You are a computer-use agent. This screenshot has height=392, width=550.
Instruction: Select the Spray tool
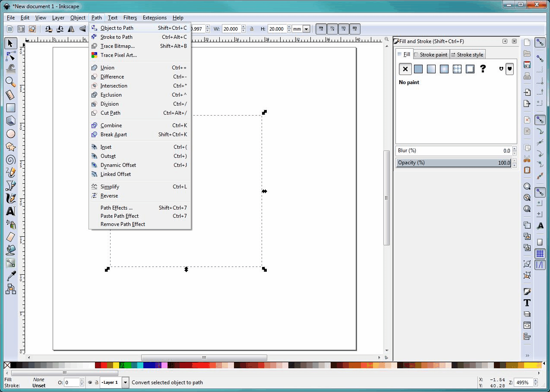click(x=11, y=224)
